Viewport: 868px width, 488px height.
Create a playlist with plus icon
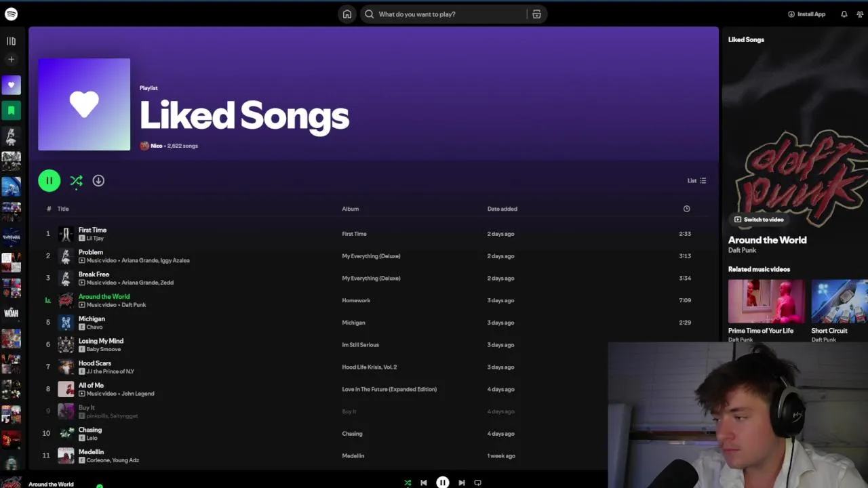(11, 60)
